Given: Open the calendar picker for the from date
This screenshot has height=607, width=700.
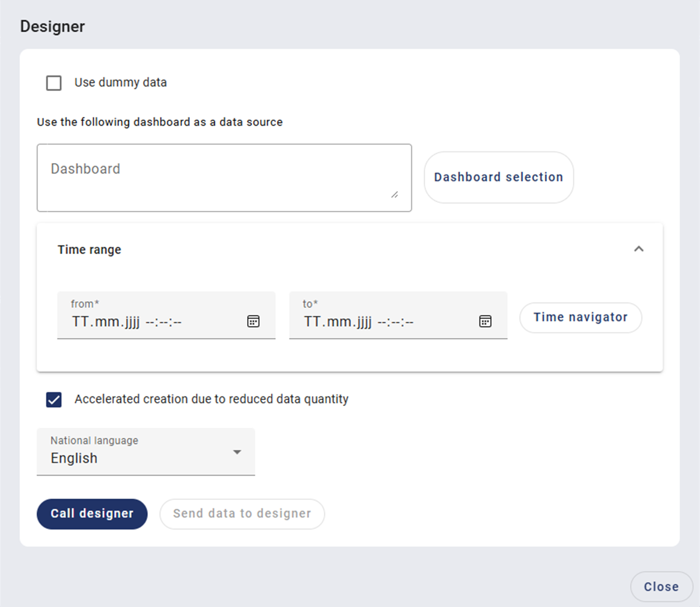Looking at the screenshot, I should point(253,322).
